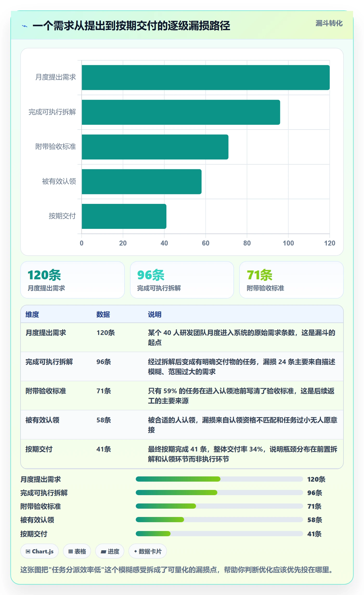Click the table description starting "经过拆解后变成"
Screen dimensions: 364x595
pos(242,367)
